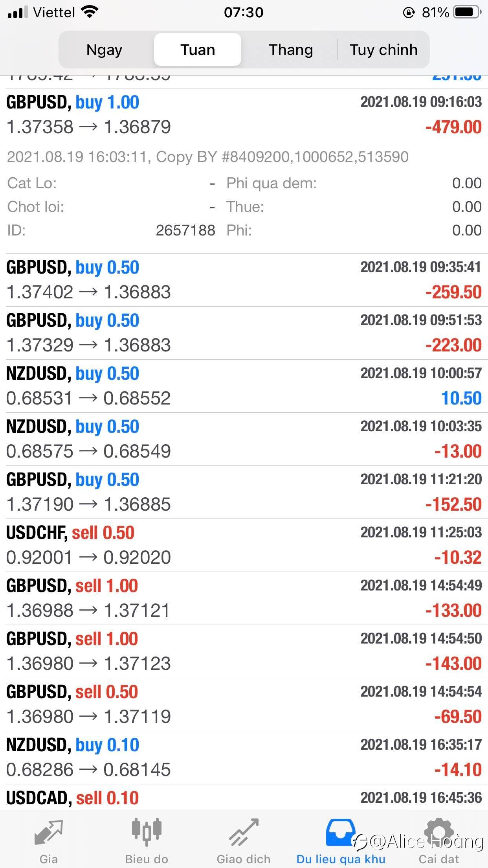488x868 pixels.
Task: Tap the cellular signal bars icon
Action: click(x=18, y=13)
